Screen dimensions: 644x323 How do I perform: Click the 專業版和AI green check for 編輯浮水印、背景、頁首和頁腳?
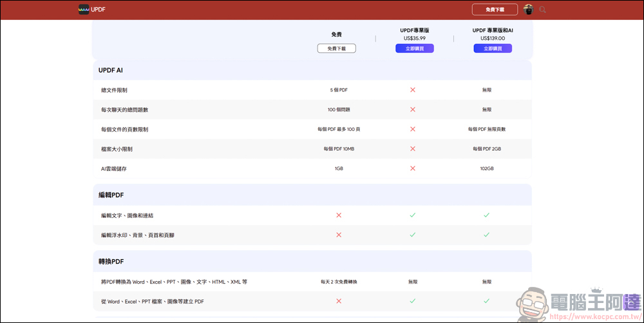(x=487, y=235)
